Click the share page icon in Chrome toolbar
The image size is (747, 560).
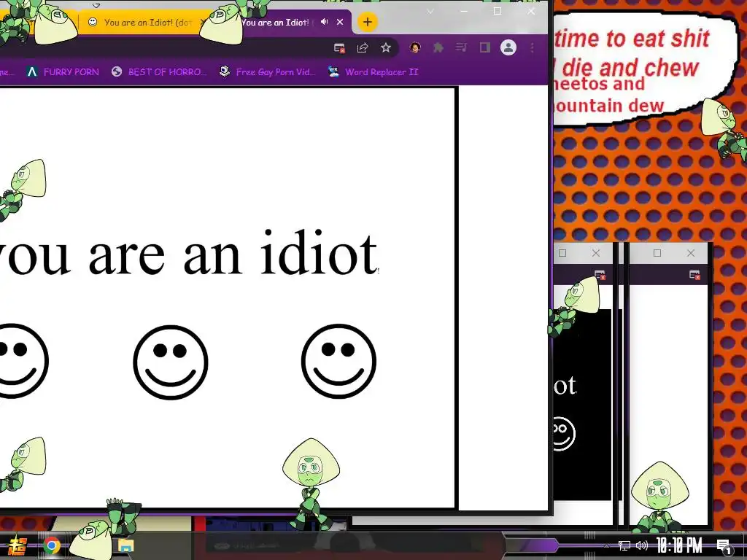pyautogui.click(x=363, y=47)
